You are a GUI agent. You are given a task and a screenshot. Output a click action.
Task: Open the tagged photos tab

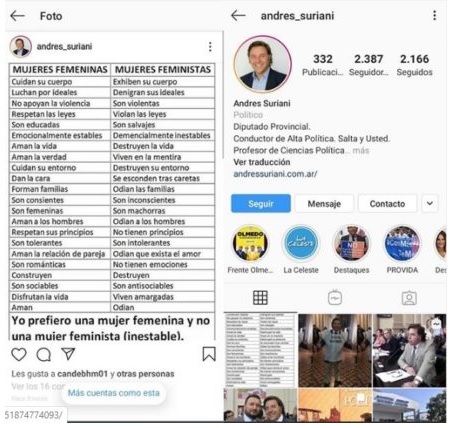click(409, 298)
